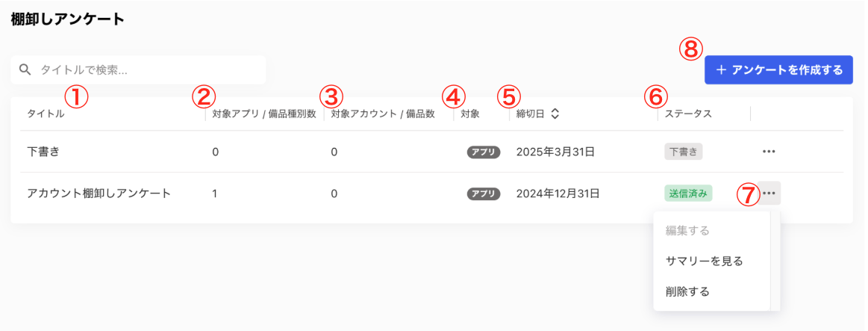Click the 対象アプリ / 備品種別数 column header
The image size is (868, 331).
pos(264,114)
